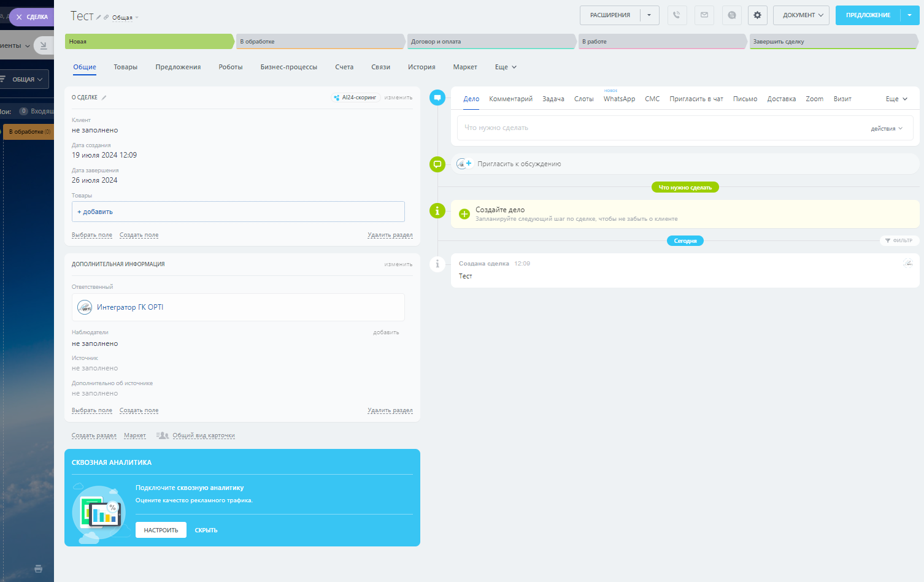Open the действия dropdown in the activity box

click(887, 129)
